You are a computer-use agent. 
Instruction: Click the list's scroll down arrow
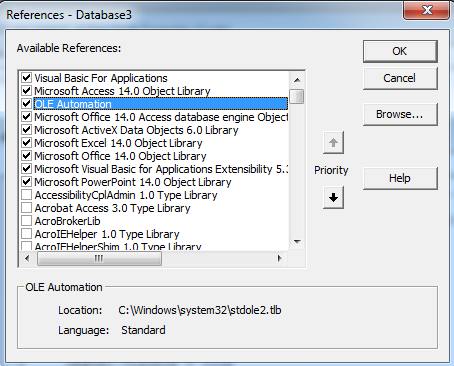[x=297, y=241]
